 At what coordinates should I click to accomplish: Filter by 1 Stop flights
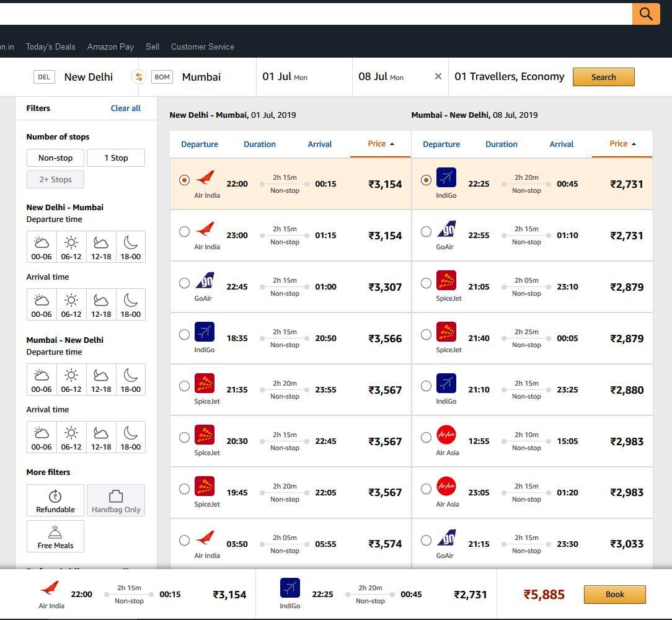116,157
